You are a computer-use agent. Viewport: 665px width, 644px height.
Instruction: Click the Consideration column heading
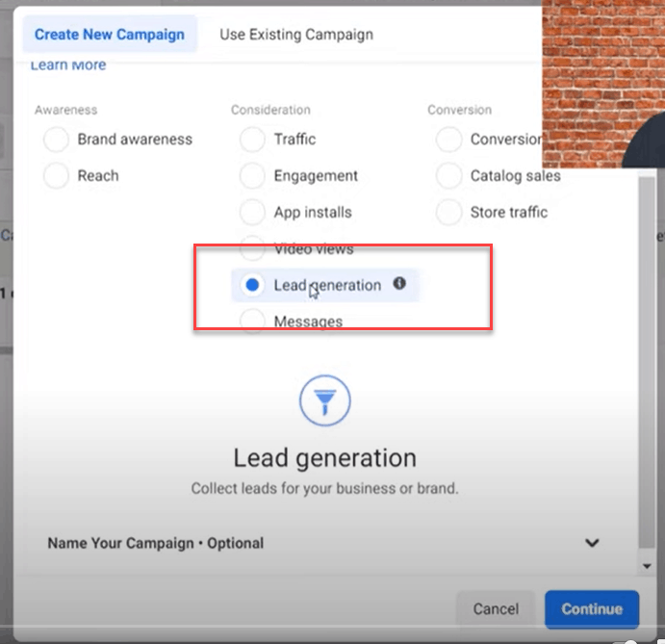270,110
